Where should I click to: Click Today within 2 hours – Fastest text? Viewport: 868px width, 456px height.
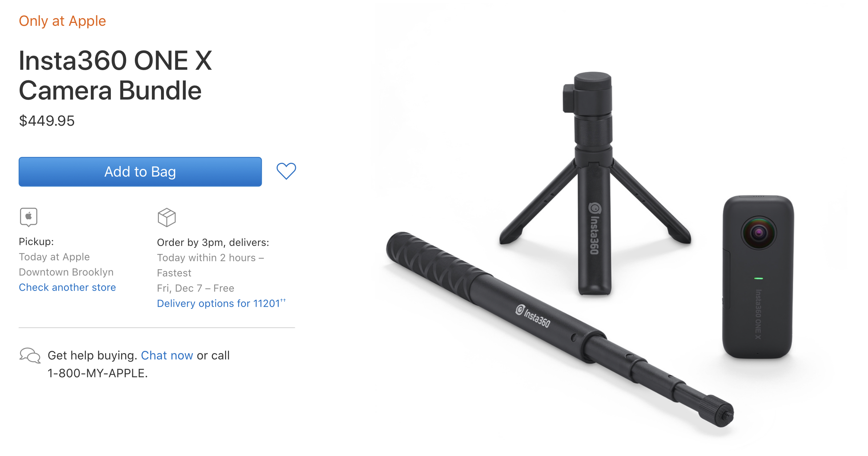[x=210, y=265]
